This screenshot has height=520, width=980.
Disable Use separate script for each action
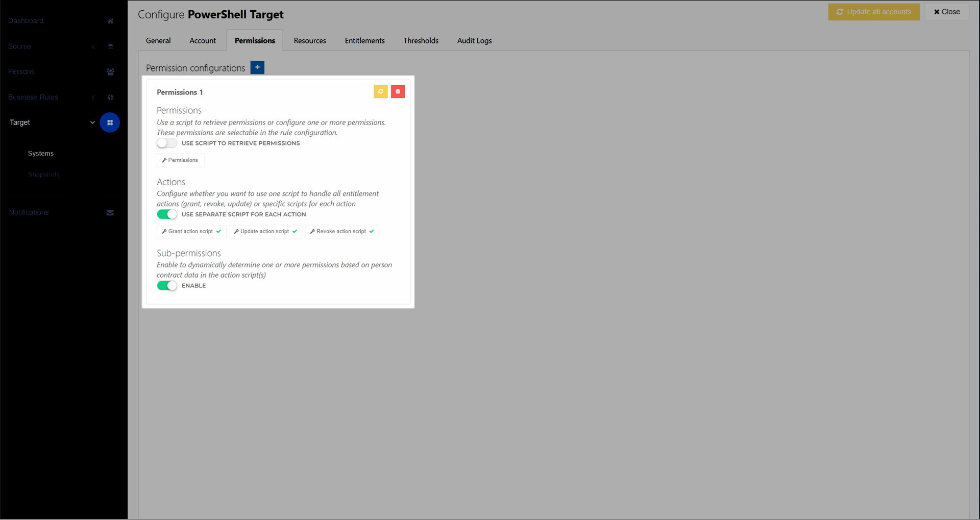pos(167,214)
